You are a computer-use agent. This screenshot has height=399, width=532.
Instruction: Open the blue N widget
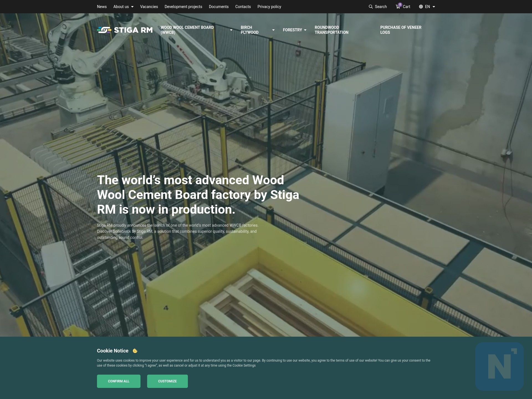499,366
